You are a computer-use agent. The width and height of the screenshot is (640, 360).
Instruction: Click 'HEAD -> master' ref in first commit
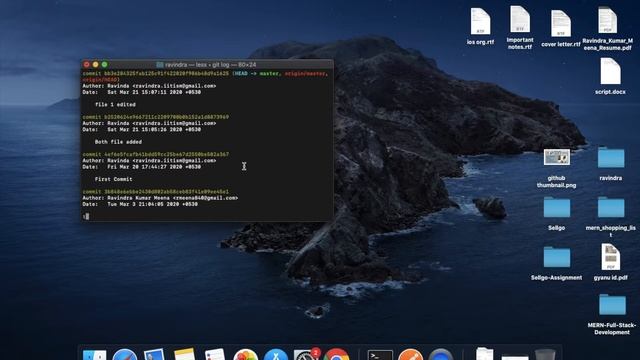(258, 73)
